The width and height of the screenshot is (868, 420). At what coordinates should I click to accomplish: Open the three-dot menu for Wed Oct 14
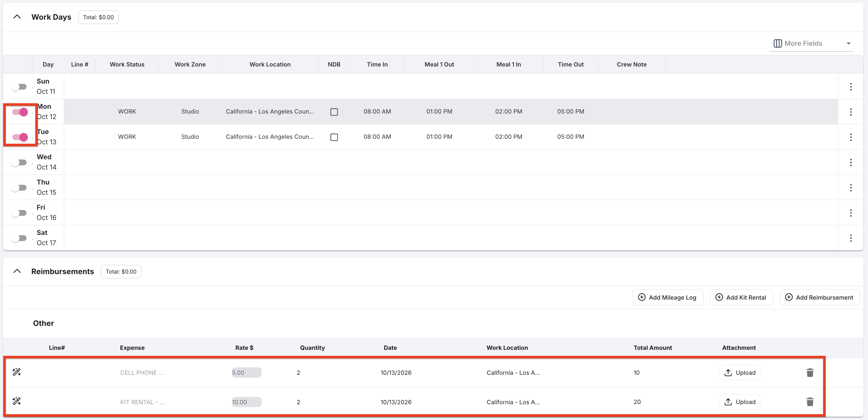click(x=850, y=162)
